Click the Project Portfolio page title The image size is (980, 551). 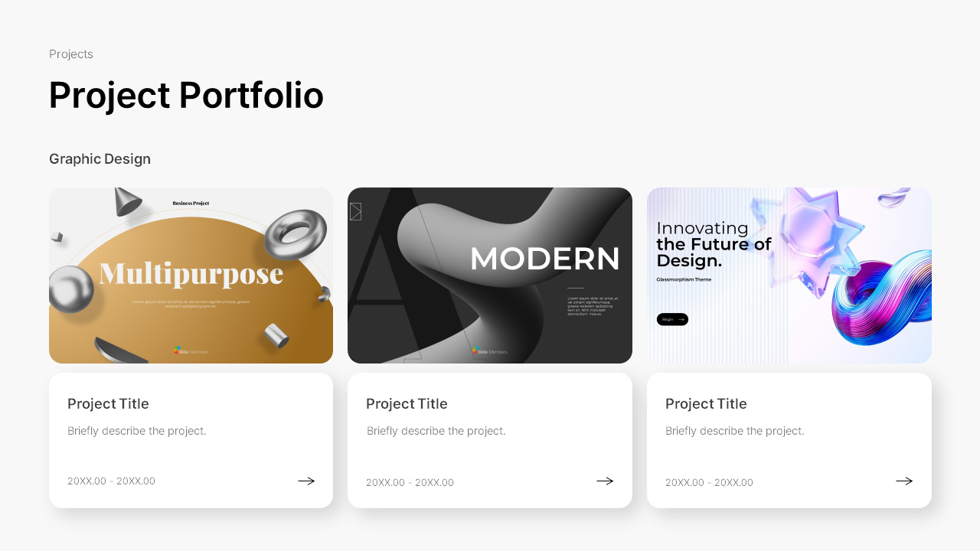point(186,95)
